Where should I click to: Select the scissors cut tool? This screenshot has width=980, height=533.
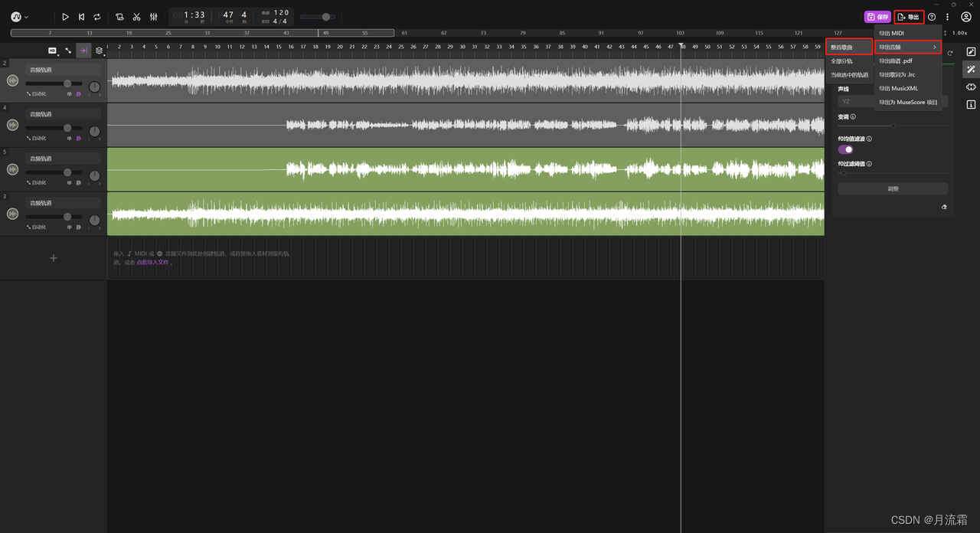(136, 17)
